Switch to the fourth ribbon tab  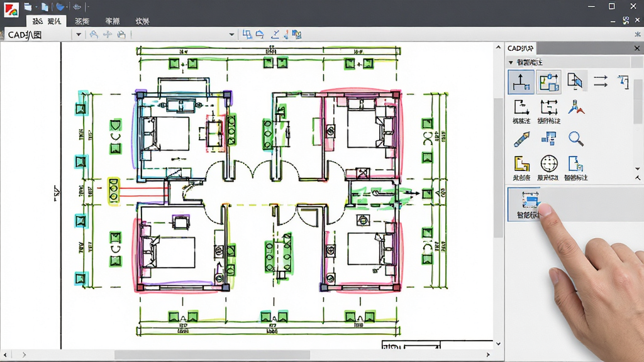[142, 21]
